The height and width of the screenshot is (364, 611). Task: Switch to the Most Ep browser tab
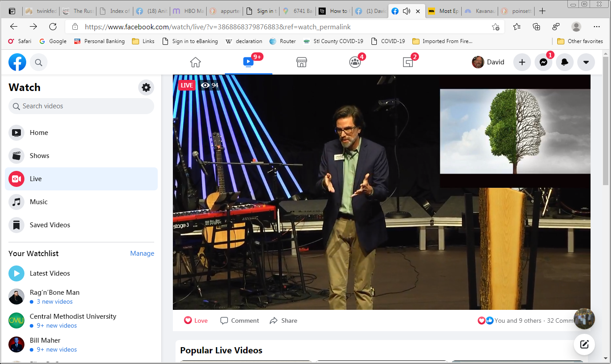click(x=443, y=11)
